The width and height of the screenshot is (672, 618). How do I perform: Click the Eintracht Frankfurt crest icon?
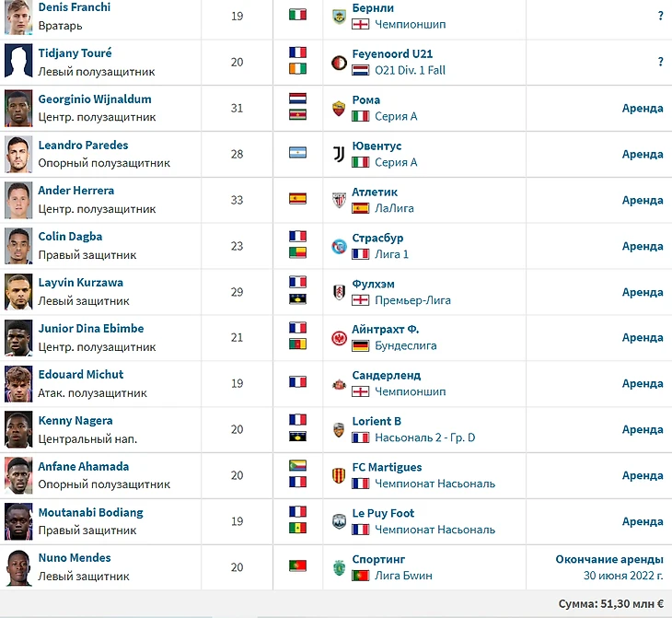(x=339, y=338)
